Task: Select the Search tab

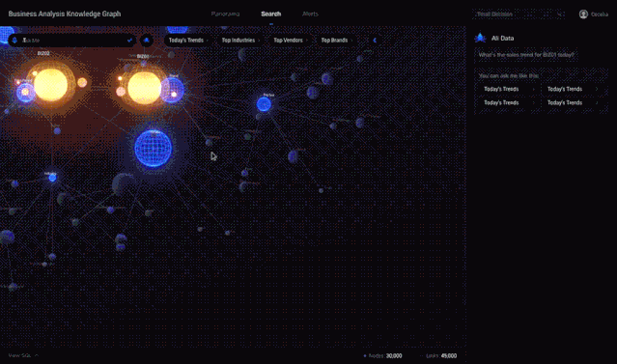Action: coord(271,14)
